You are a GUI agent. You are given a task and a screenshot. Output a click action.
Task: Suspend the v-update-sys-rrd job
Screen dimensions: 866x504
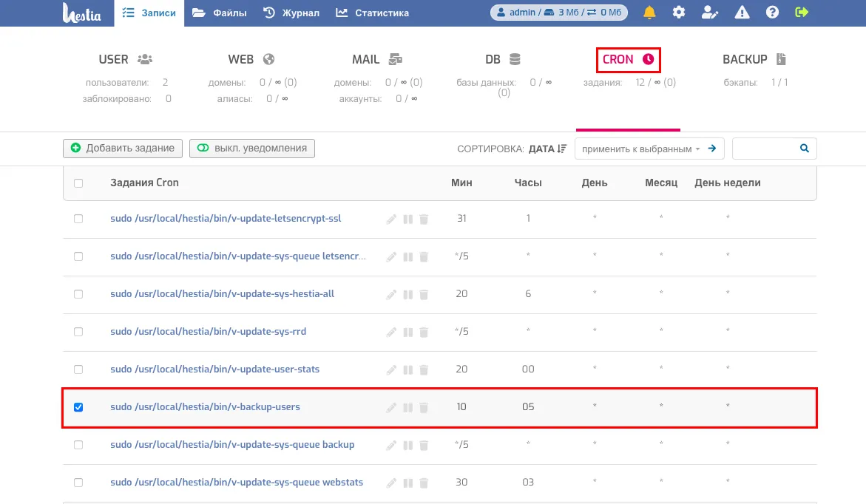(x=408, y=332)
